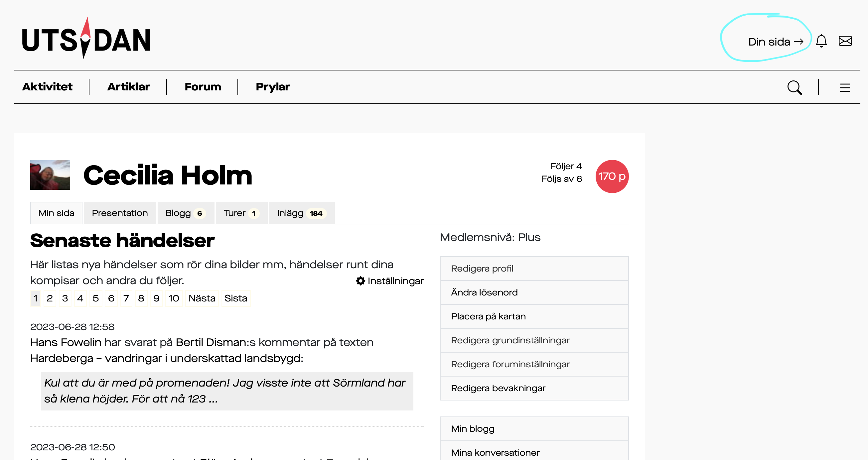
Task: Click the Hans Fowelin name link
Action: [66, 342]
